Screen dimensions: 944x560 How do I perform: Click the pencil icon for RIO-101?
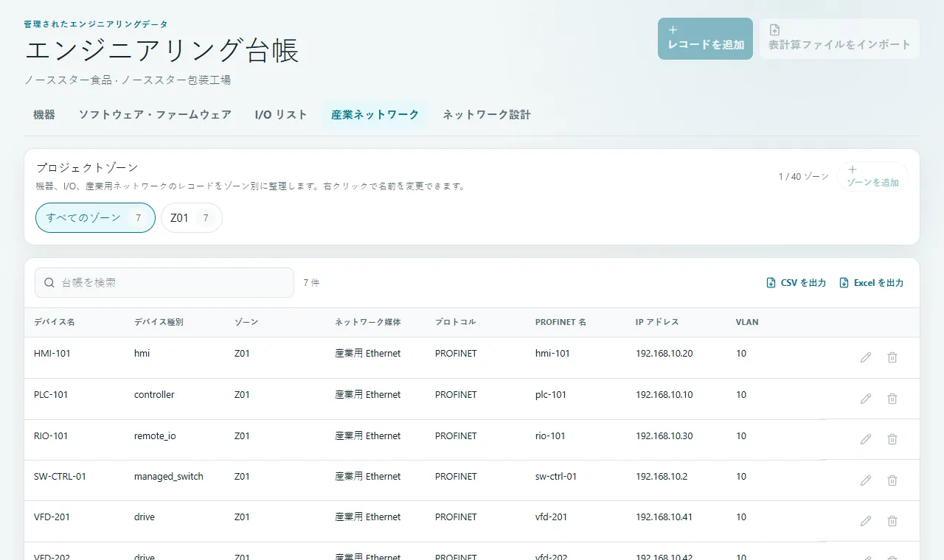[866, 439]
